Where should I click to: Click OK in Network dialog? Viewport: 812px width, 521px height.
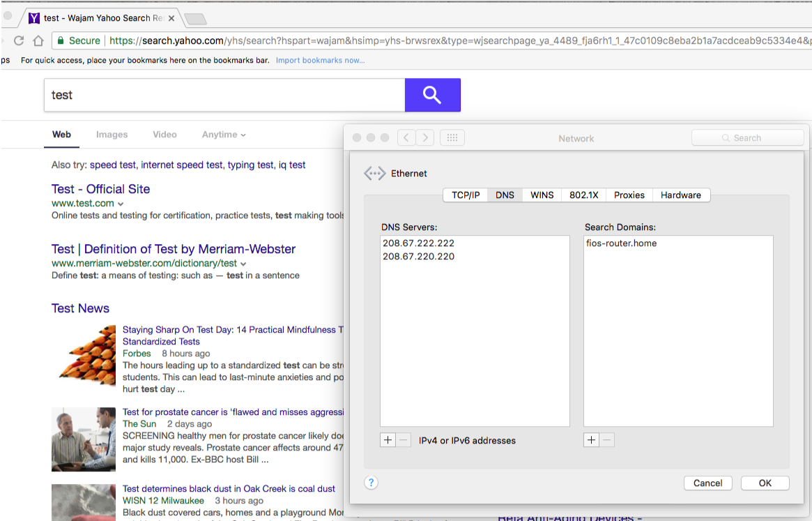[x=765, y=483]
